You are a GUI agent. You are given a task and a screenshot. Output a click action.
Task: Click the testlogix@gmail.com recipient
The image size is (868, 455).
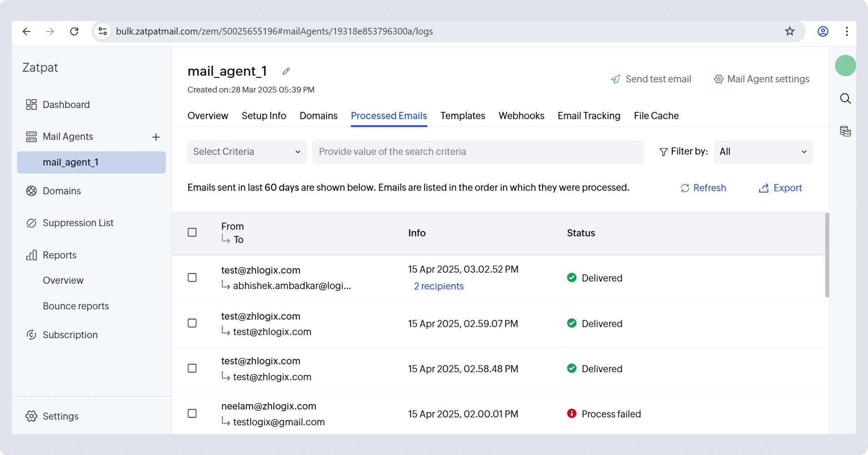[279, 422]
